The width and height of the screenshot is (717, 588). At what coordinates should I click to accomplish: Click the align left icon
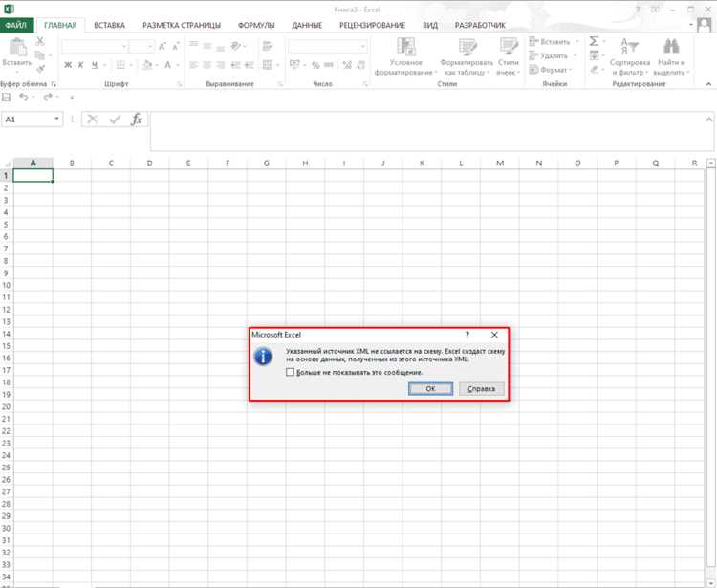coord(194,65)
